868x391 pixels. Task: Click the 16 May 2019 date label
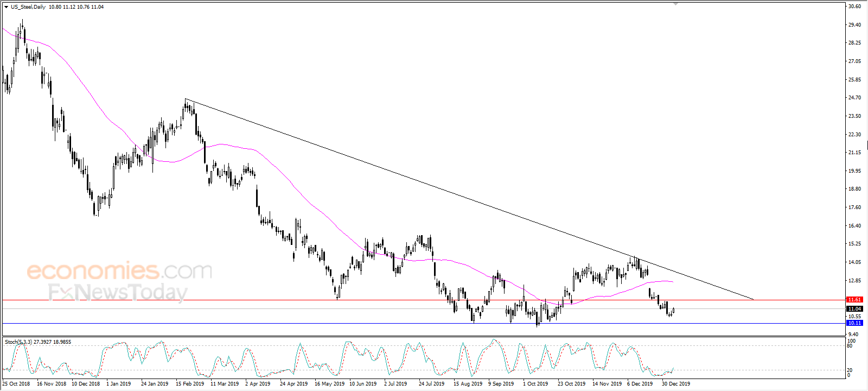(329, 384)
